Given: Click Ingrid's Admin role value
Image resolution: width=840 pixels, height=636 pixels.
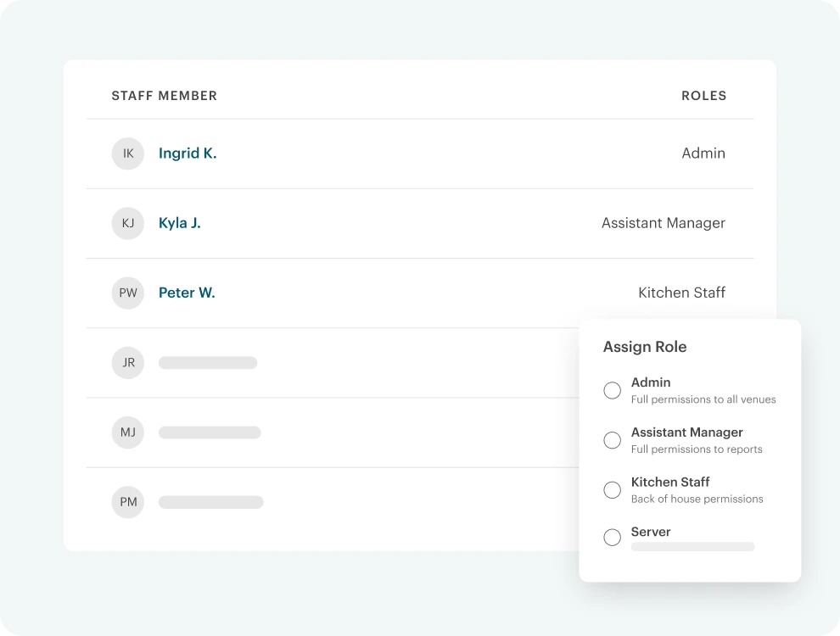Looking at the screenshot, I should coord(703,153).
